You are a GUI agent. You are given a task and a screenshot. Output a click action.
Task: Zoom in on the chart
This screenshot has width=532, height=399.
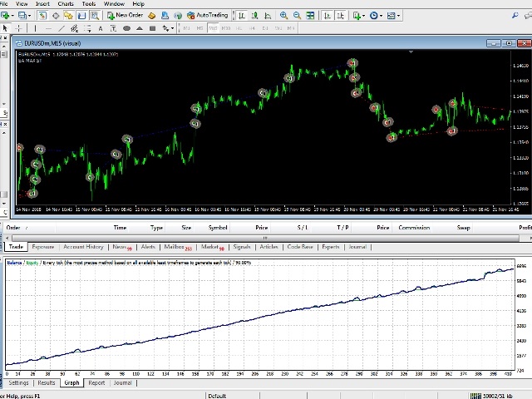coord(283,15)
